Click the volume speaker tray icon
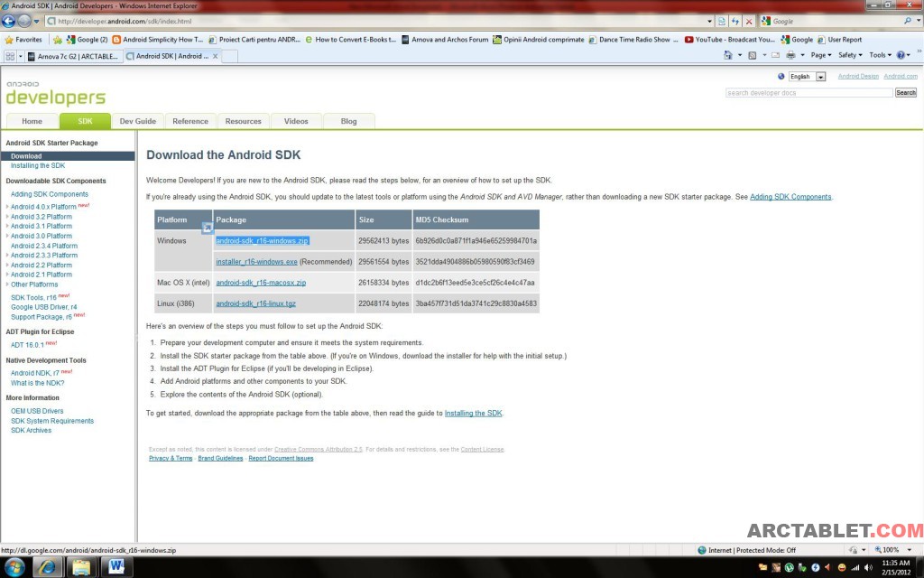This screenshot has height=578, width=924. tap(868, 567)
